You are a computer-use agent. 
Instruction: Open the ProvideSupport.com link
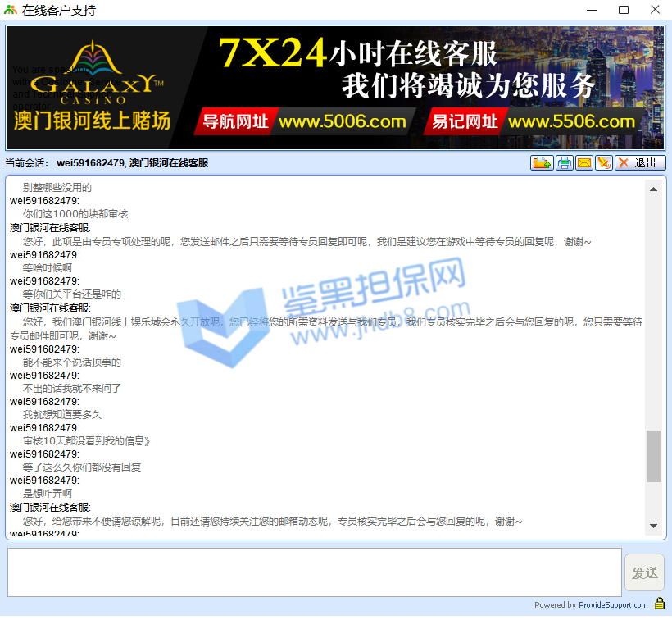point(613,605)
